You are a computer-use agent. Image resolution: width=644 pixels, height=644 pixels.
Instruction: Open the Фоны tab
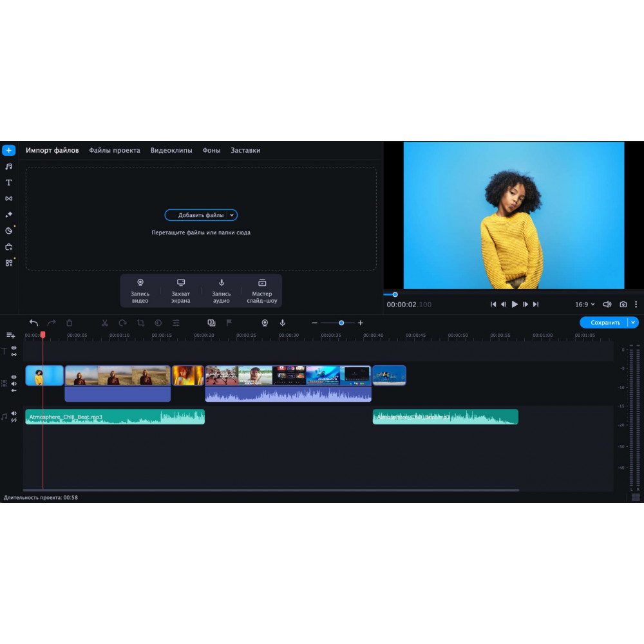pos(211,150)
